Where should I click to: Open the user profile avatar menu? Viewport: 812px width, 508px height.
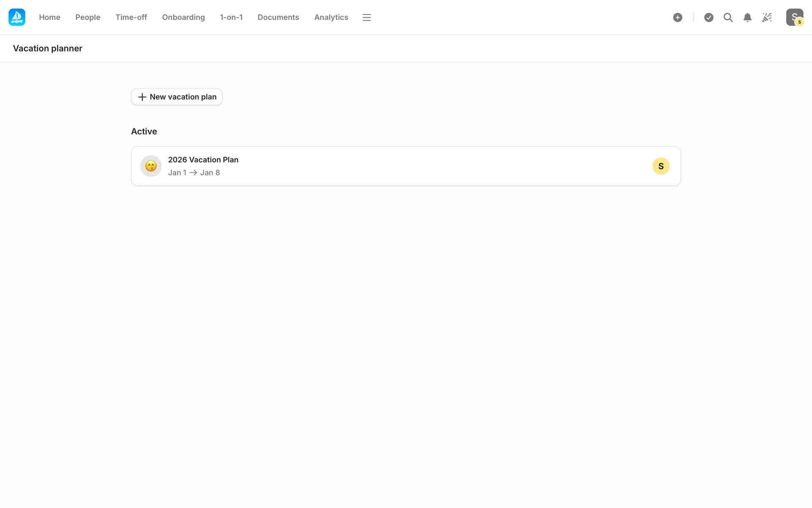point(794,17)
